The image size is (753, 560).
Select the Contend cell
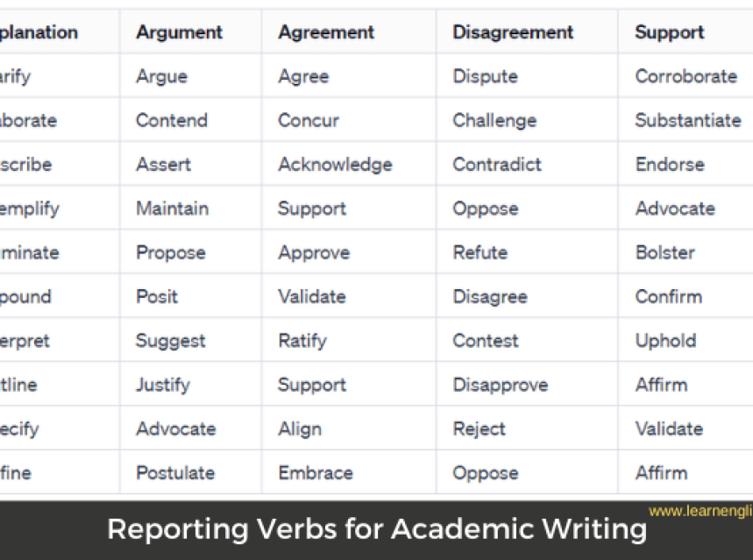tap(172, 120)
